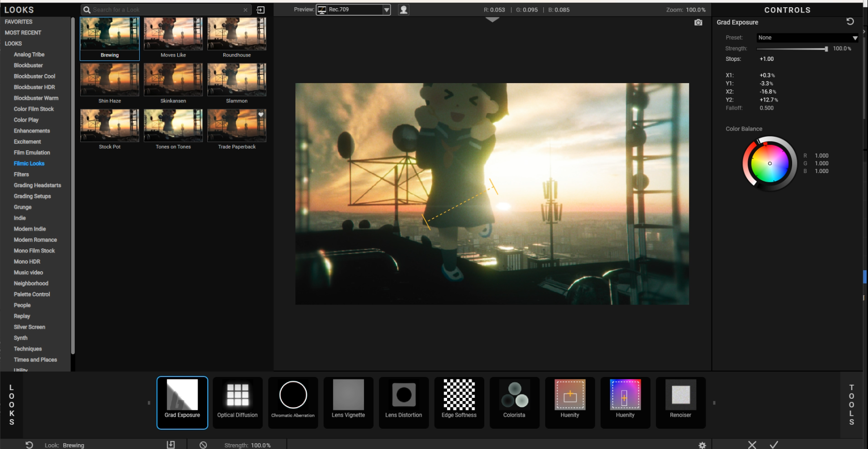Toggle the look bypass icon in the bottom bar
The width and height of the screenshot is (868, 449).
203,445
